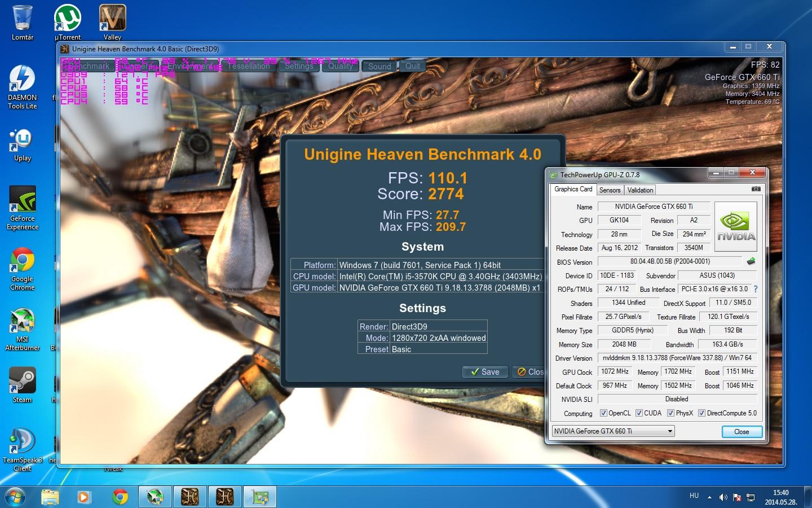Toggle the PhysX checkbox
Viewport: 812px width, 508px height.
pyautogui.click(x=670, y=413)
